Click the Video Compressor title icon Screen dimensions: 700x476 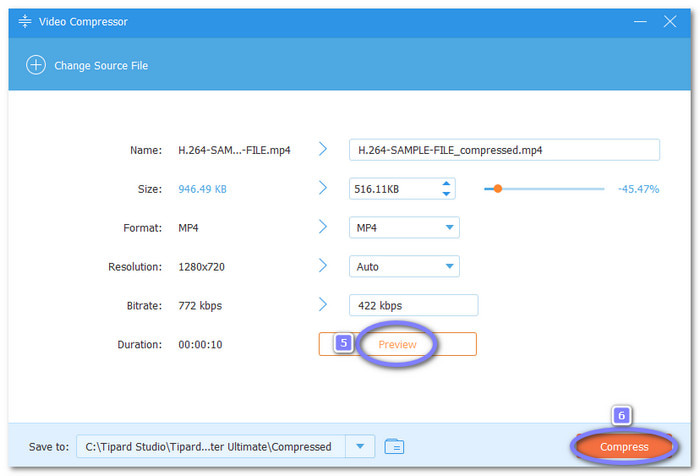tap(25, 21)
